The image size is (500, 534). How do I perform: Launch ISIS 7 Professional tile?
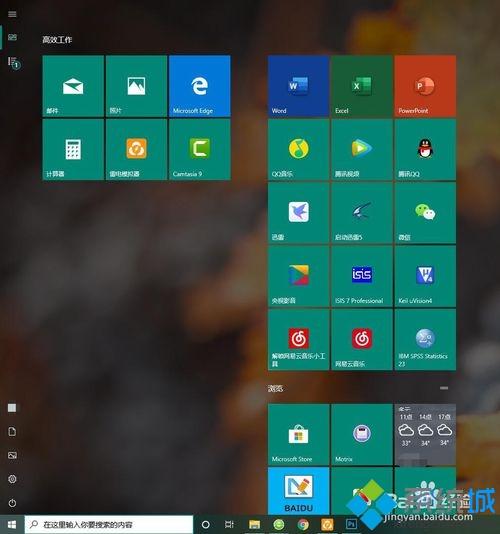point(362,276)
